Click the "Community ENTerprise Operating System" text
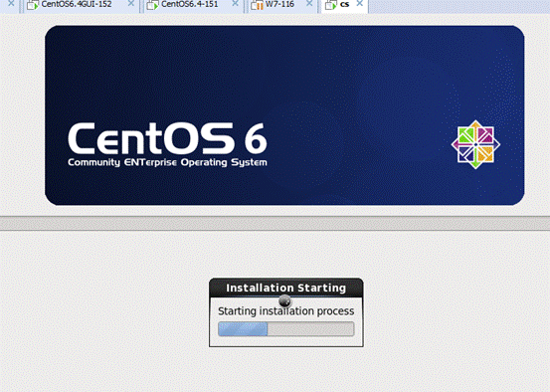Screen dimensions: 550x392 (168, 162)
